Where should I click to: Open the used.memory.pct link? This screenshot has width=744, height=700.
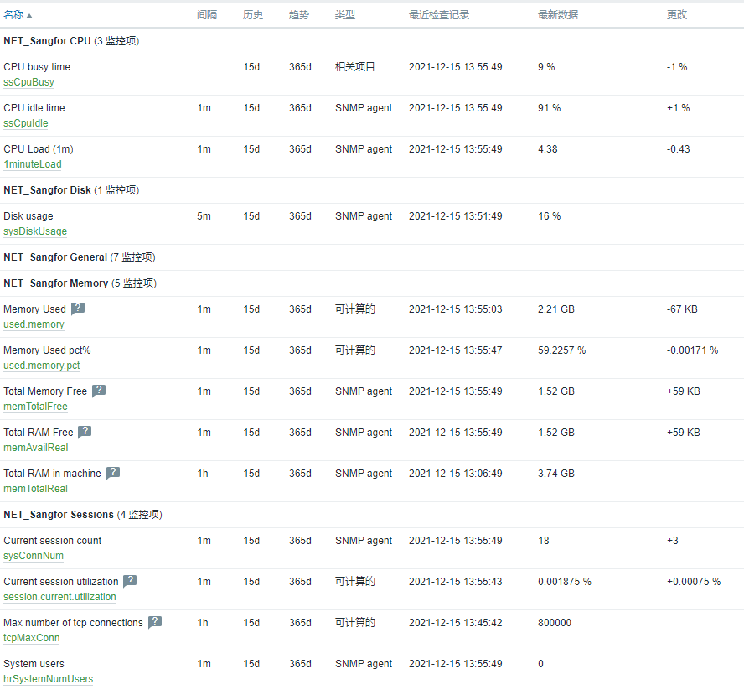[x=42, y=366]
